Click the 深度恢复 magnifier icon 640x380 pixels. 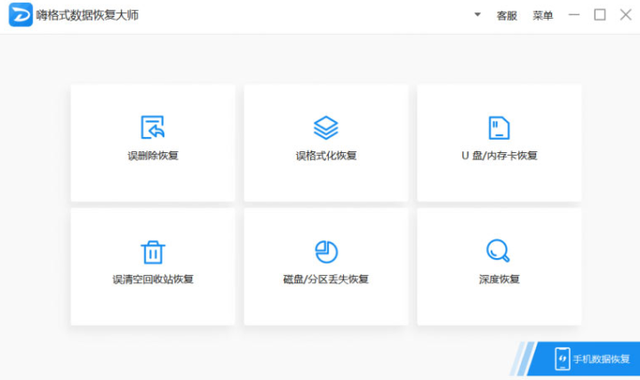498,250
